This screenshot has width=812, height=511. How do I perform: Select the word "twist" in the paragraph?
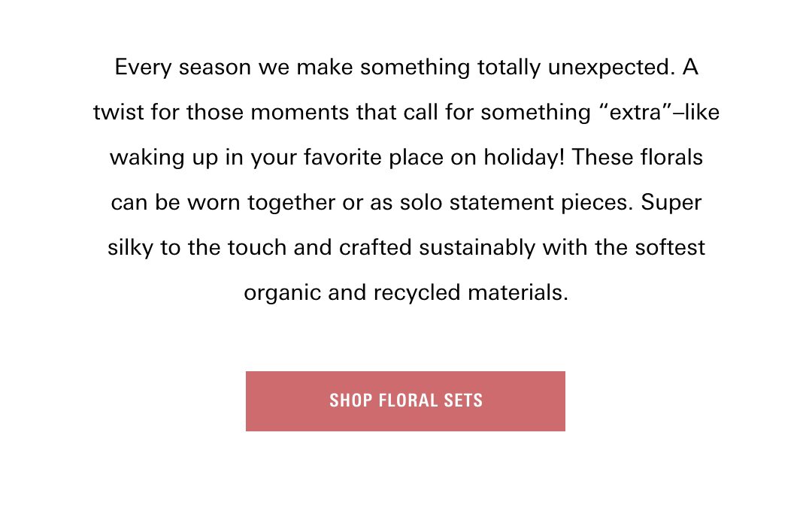pos(119,113)
